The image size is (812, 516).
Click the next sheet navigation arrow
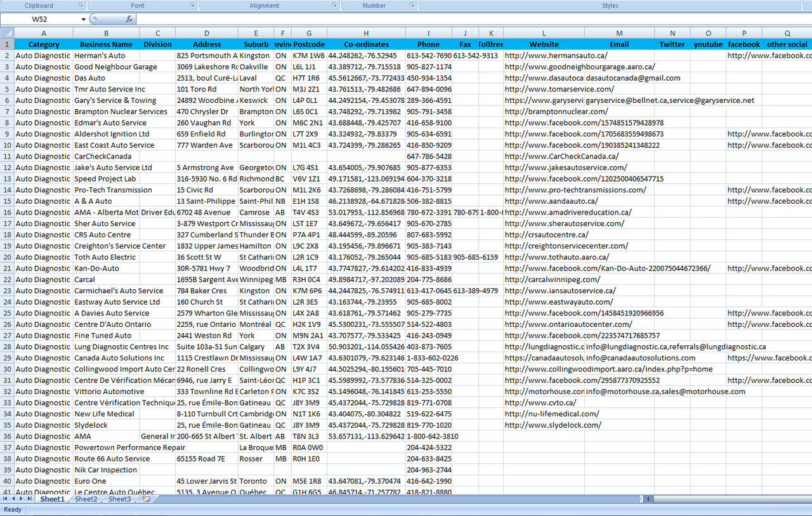tap(22, 499)
